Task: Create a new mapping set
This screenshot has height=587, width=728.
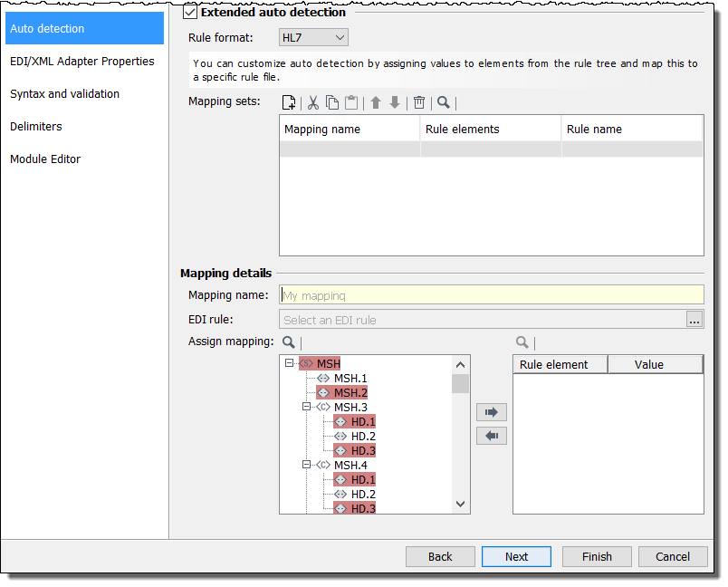Action: (288, 103)
